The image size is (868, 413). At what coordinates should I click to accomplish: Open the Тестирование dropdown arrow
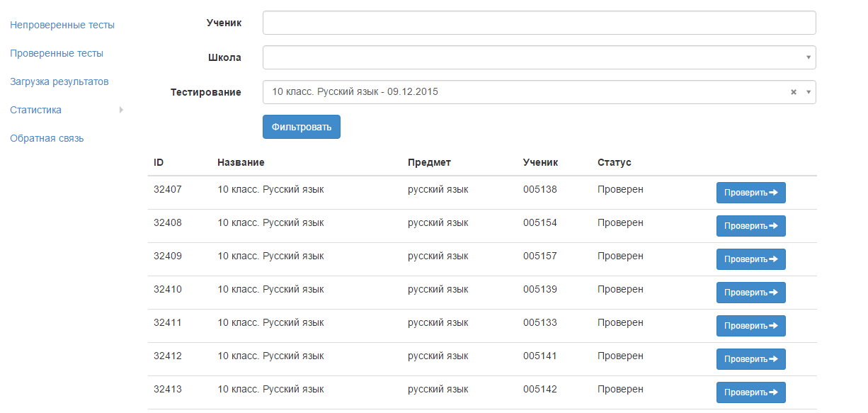(809, 92)
